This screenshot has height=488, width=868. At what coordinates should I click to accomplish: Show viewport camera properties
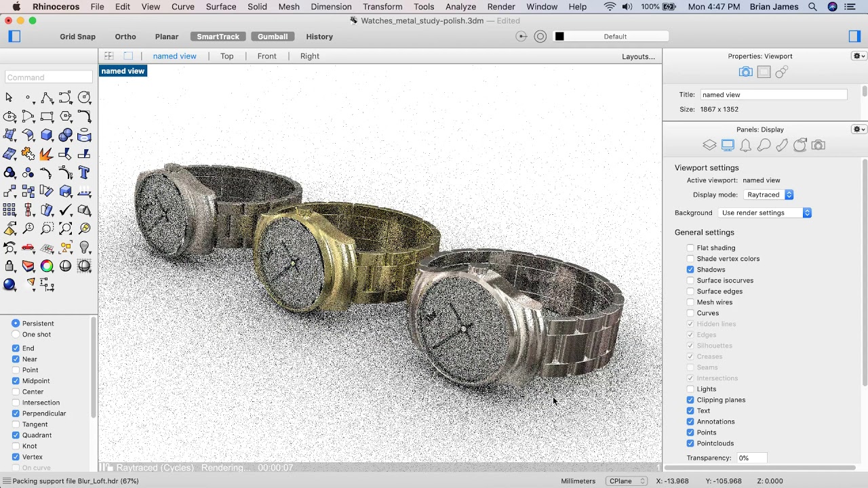[745, 72]
